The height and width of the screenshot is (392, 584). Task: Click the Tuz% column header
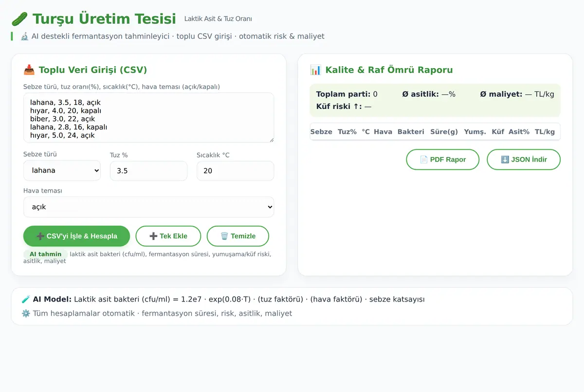pyautogui.click(x=347, y=132)
